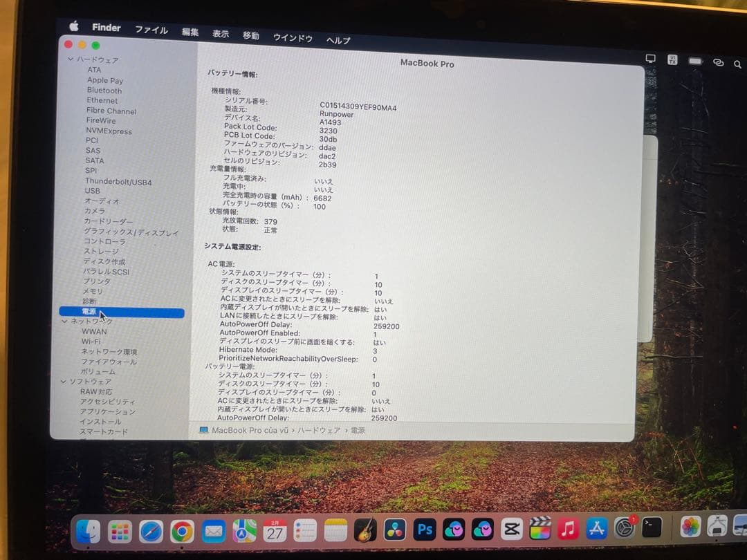This screenshot has height=560, width=747.
Task: Select NVMExpress in the sidebar
Action: [109, 131]
